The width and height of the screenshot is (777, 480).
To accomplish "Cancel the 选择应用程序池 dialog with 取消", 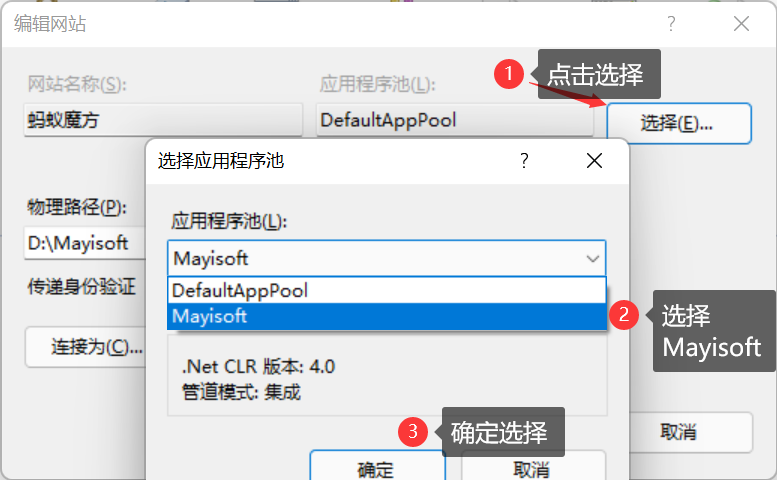I will [x=532, y=469].
